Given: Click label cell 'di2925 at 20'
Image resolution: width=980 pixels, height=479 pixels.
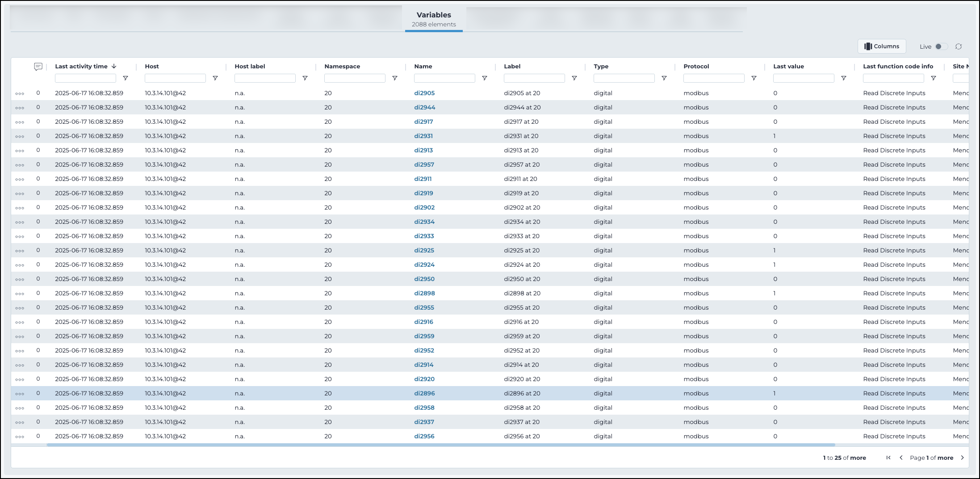Looking at the screenshot, I should pos(522,250).
